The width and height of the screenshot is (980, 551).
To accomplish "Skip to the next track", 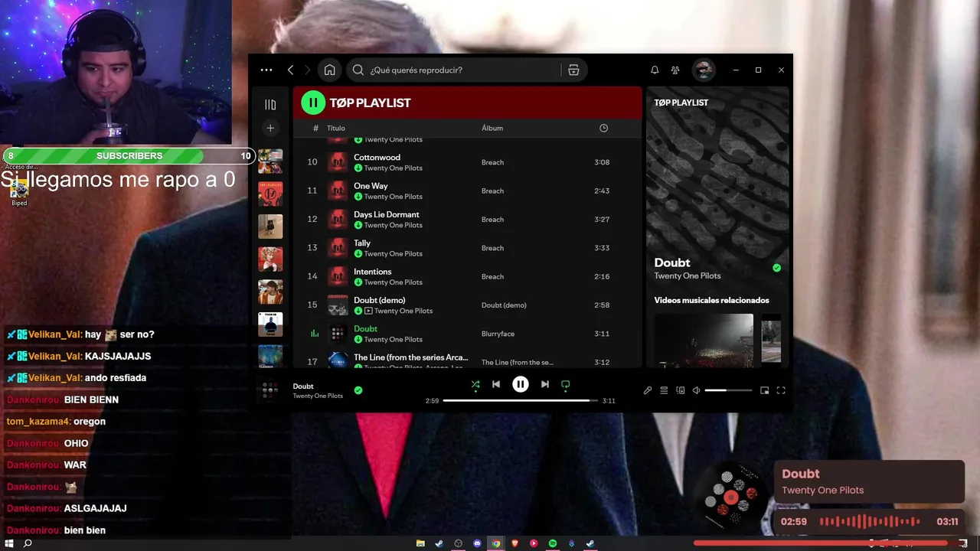I will tap(544, 384).
